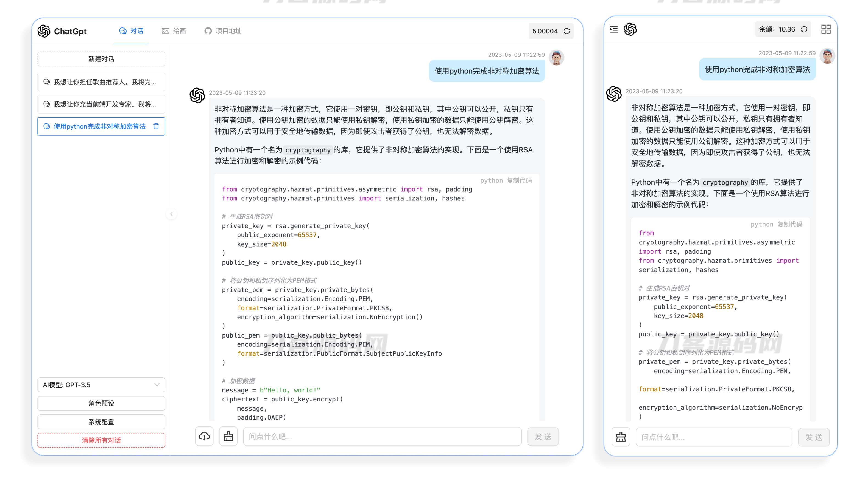Screen dimensions: 868x478
Task: Collapse the sidebar using the chevron
Action: point(172,214)
